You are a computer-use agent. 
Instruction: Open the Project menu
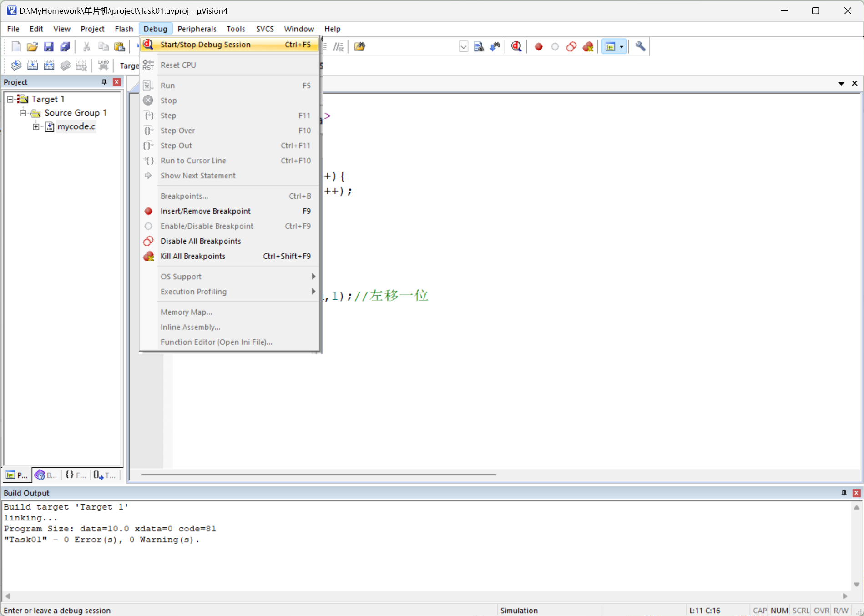[x=92, y=29]
